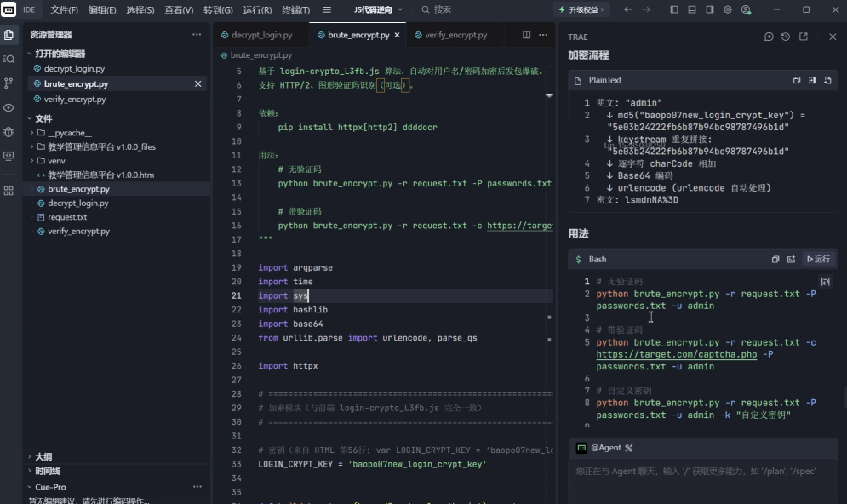Open settings gear in title bar

tap(728, 9)
